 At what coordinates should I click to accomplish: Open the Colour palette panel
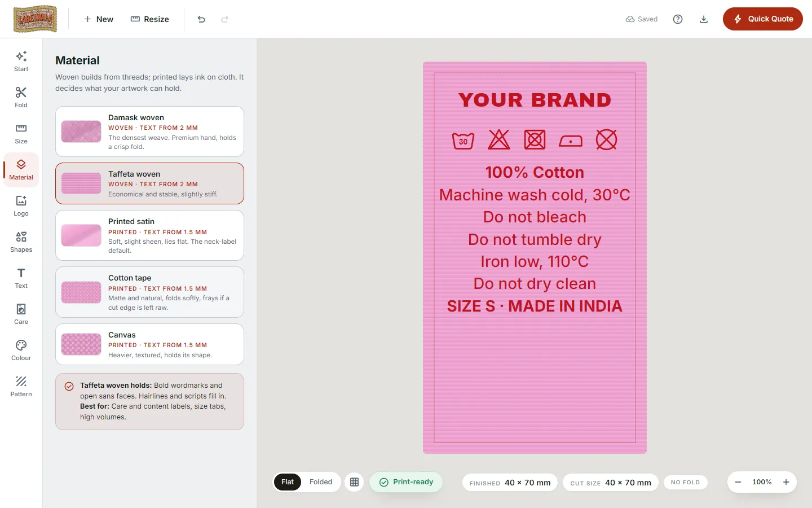[x=21, y=351]
